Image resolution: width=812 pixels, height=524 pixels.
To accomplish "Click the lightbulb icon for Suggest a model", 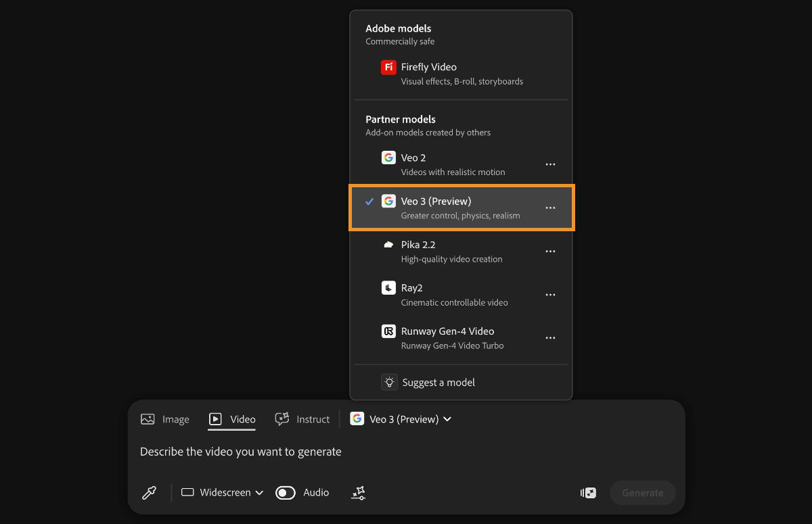I will (389, 382).
